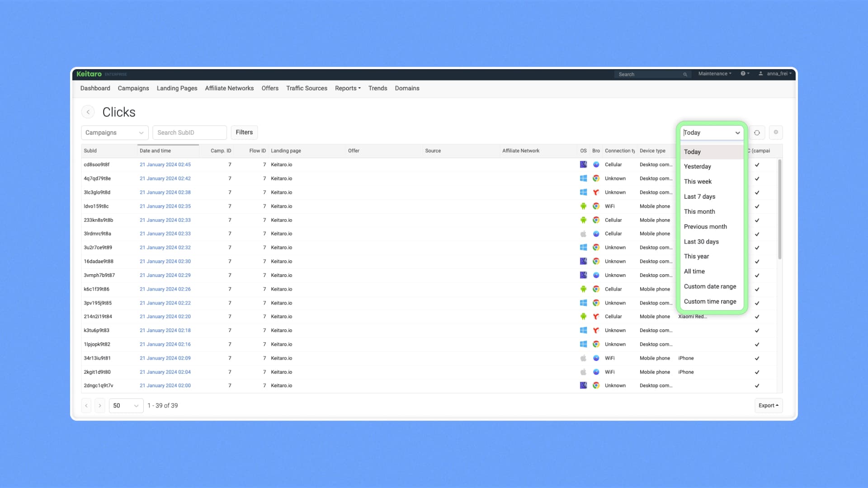Click the Yandex browser icon on row 3lc3glo9t8d
Viewport: 868px width, 488px height.
[596, 192]
